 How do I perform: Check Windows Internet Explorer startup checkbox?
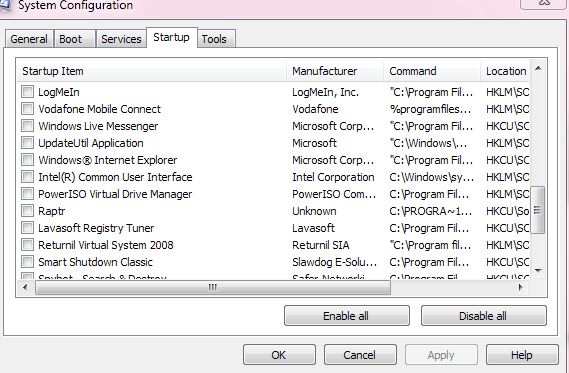(27, 160)
